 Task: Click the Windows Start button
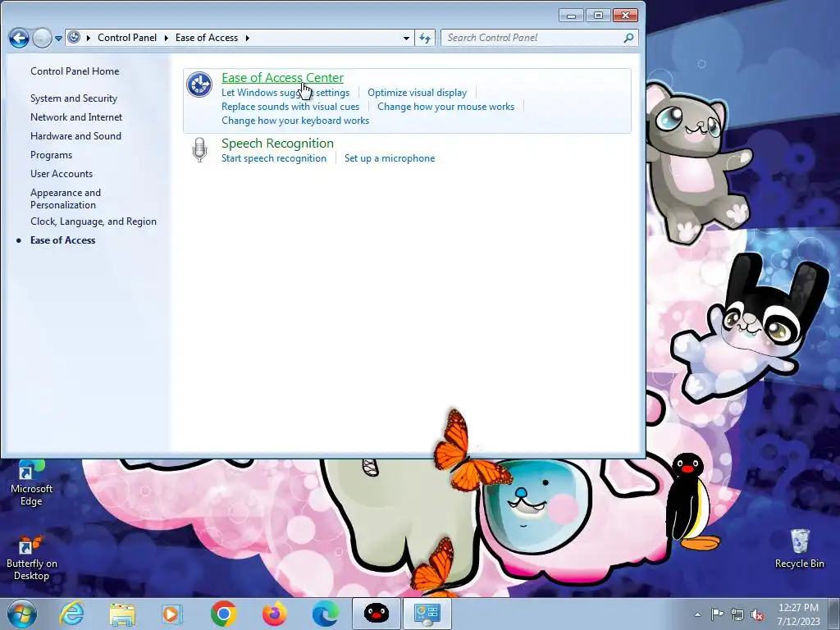(x=22, y=614)
